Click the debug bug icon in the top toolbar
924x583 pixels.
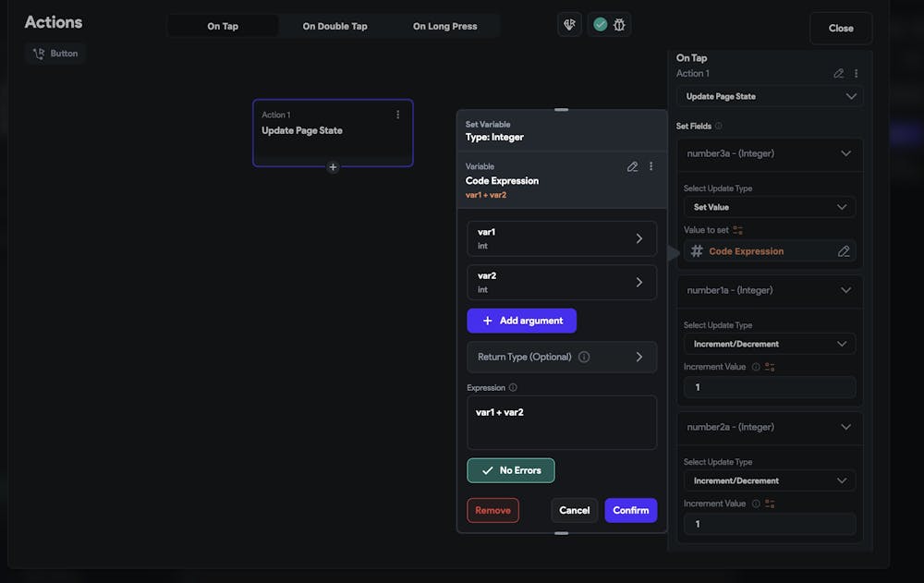[x=619, y=25]
